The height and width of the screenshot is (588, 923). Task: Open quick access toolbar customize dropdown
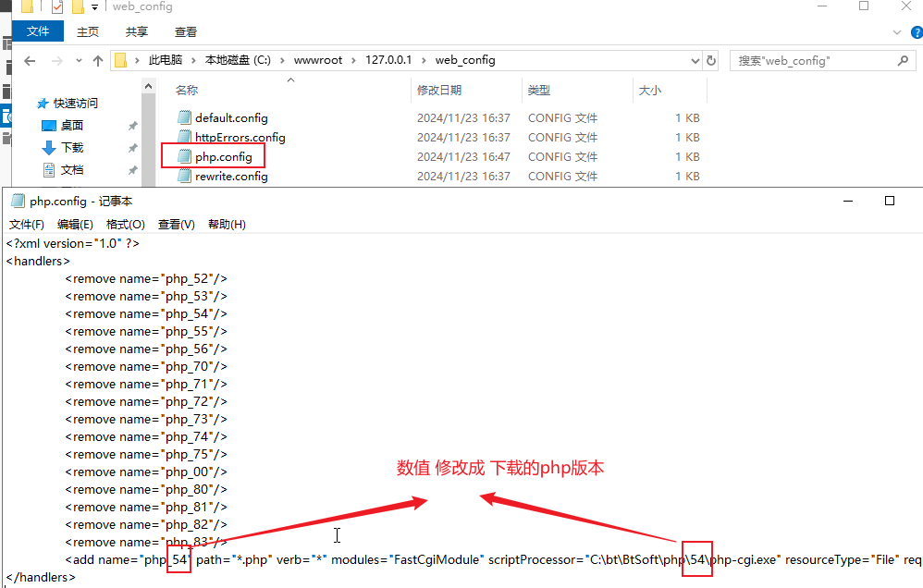point(94,7)
